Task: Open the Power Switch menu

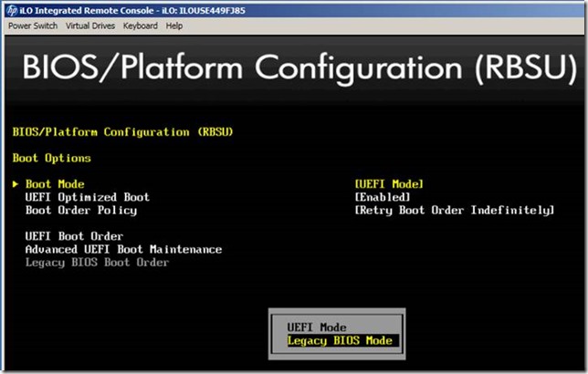Action: pyautogui.click(x=34, y=26)
